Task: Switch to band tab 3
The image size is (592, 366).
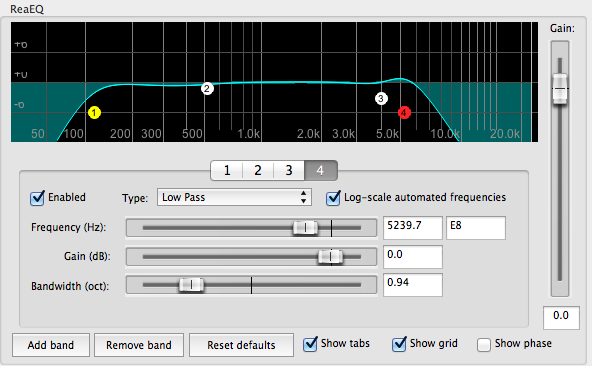Action: coord(289,171)
